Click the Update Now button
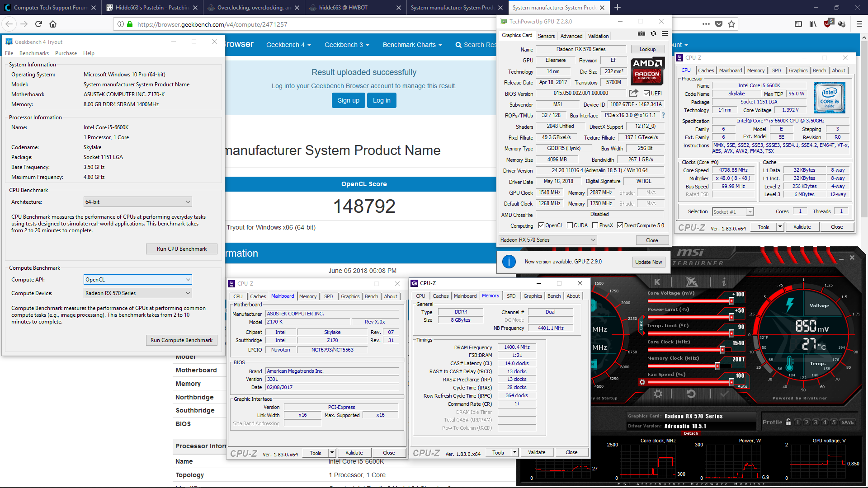The image size is (868, 488). pyautogui.click(x=648, y=262)
